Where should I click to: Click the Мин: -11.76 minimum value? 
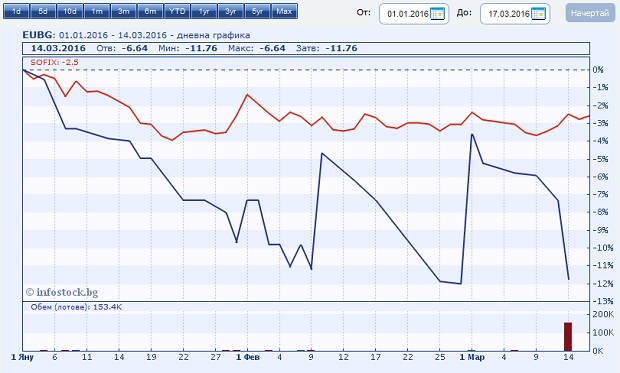(188, 48)
